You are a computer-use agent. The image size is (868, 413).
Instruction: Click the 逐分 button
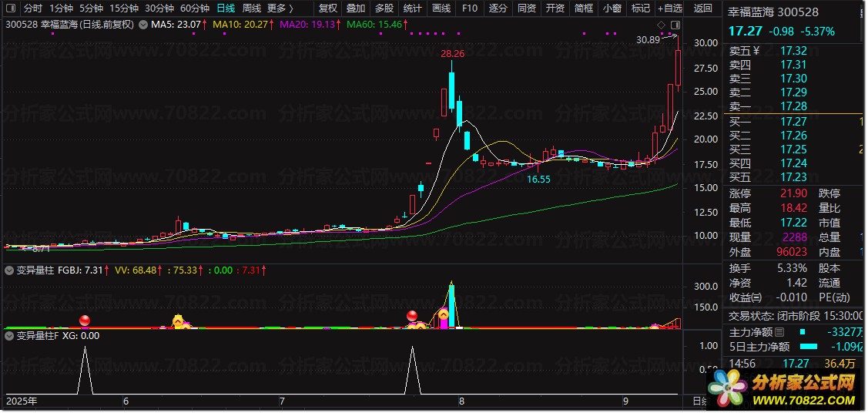[498, 8]
